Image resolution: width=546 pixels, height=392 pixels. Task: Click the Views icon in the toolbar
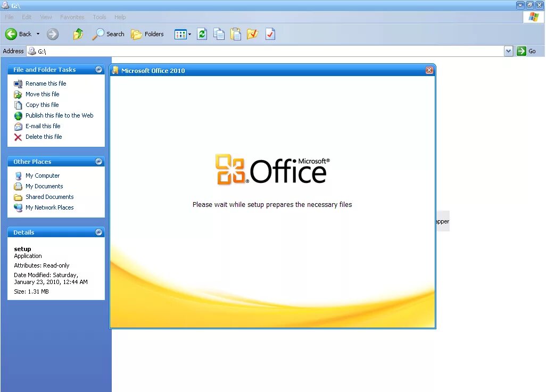[x=180, y=35]
